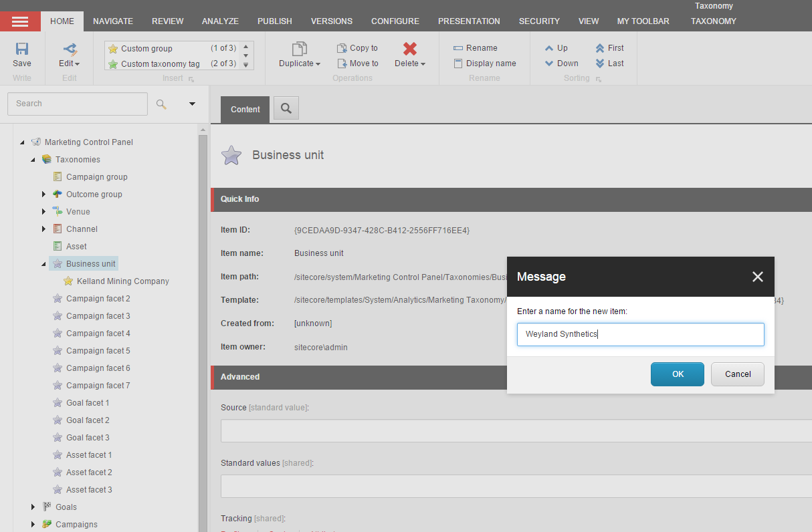This screenshot has height=532, width=812.
Task: Collapse the Business unit tree node
Action: (43, 264)
